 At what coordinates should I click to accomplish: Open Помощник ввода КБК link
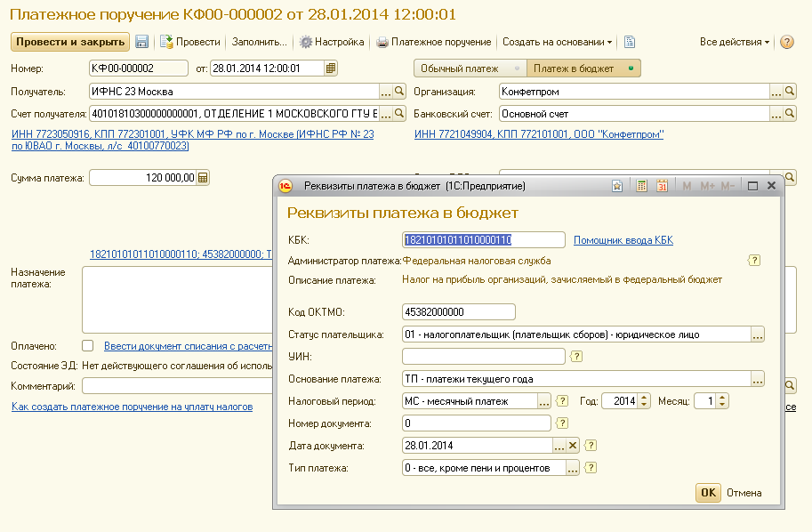(623, 240)
